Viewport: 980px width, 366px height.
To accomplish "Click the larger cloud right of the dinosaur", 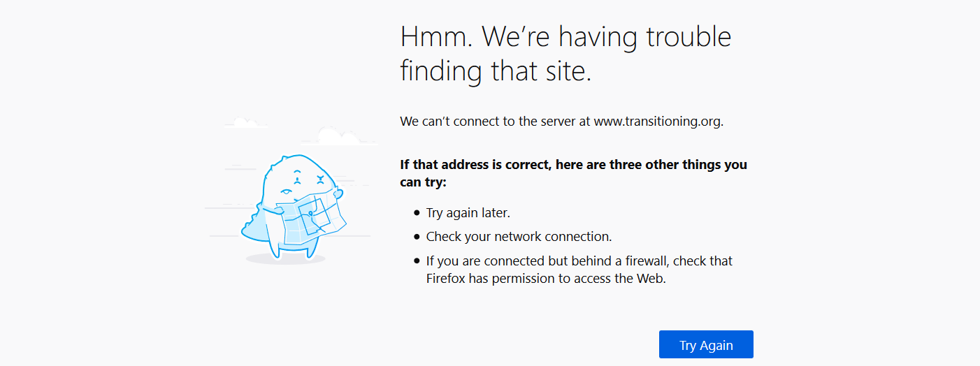I will click(x=337, y=135).
